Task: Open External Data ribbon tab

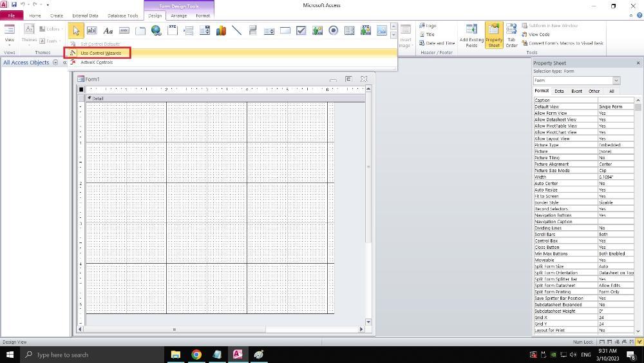Action: (x=85, y=15)
